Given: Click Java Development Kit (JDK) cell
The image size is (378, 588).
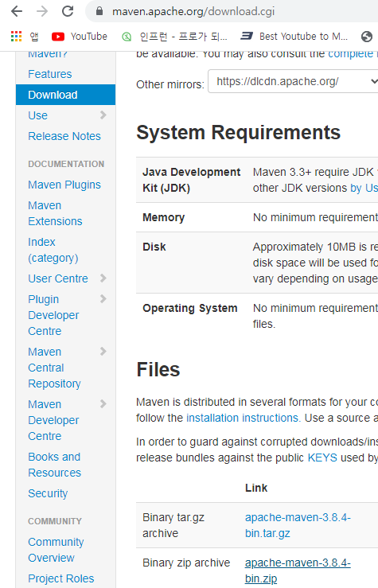Looking at the screenshot, I should 191,180.
